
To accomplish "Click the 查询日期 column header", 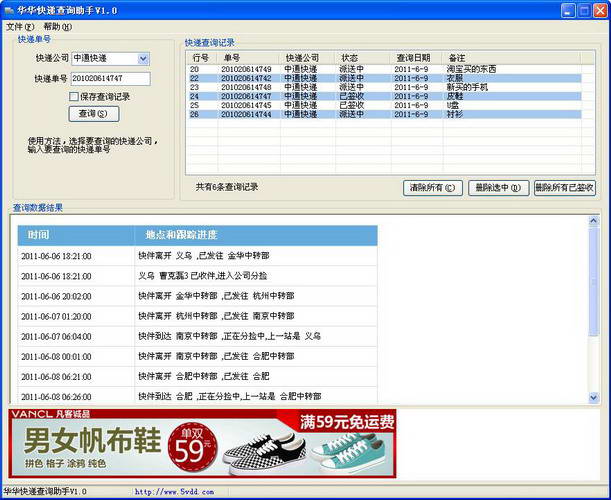I will point(417,58).
